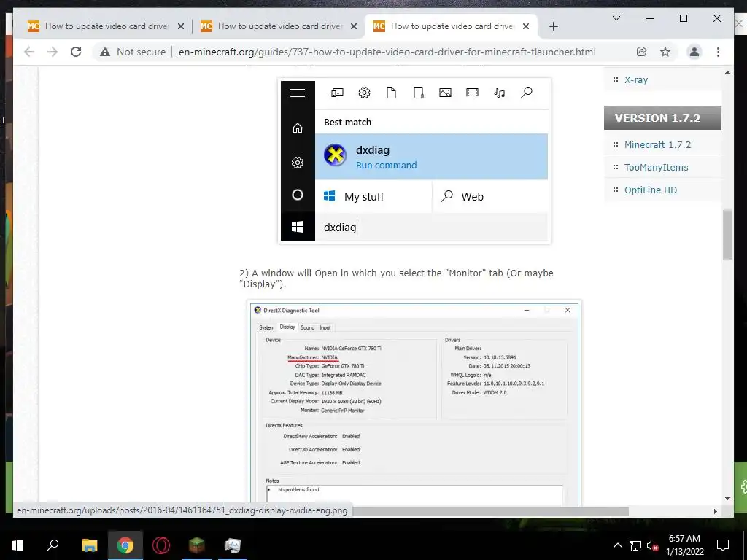
Task: Minimize the Chrome window
Action: click(x=650, y=18)
